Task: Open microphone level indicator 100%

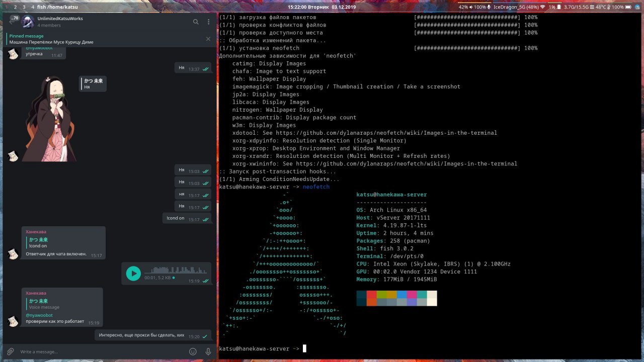Action: coord(482,7)
